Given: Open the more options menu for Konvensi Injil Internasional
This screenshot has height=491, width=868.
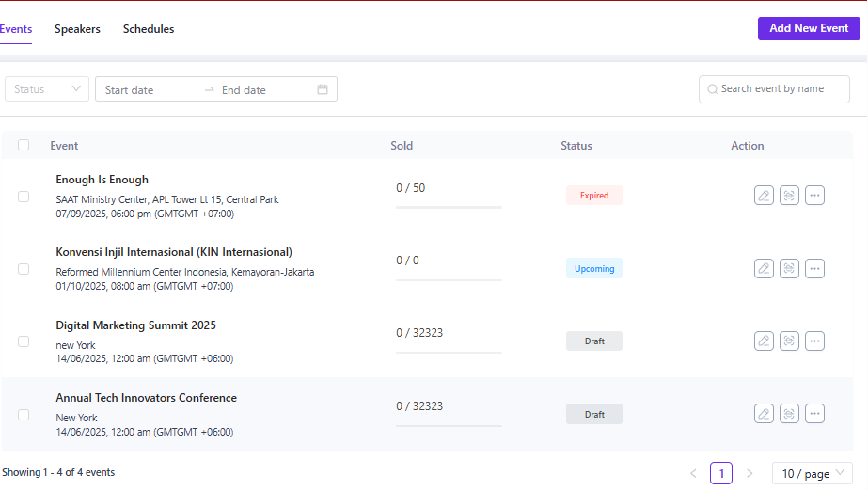Looking at the screenshot, I should 814,268.
